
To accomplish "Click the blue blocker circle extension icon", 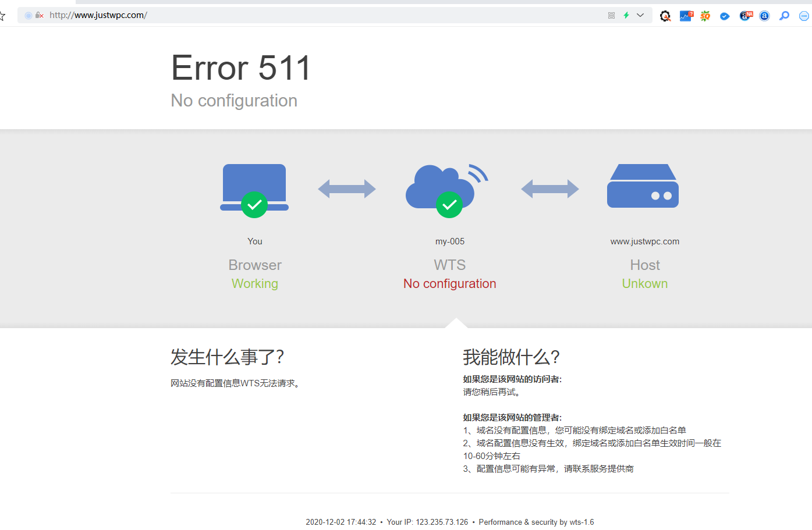I will pyautogui.click(x=804, y=16).
